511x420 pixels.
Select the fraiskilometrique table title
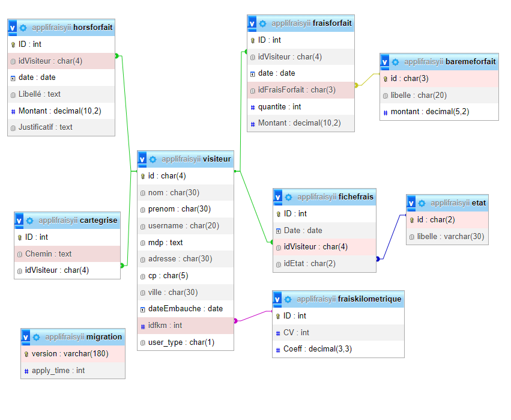click(369, 299)
